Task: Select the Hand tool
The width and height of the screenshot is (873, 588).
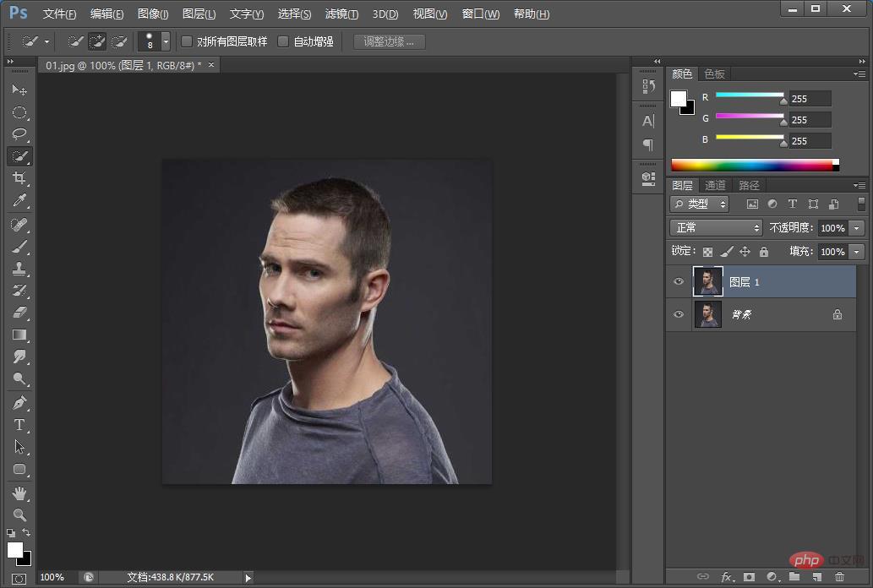Action: (19, 493)
